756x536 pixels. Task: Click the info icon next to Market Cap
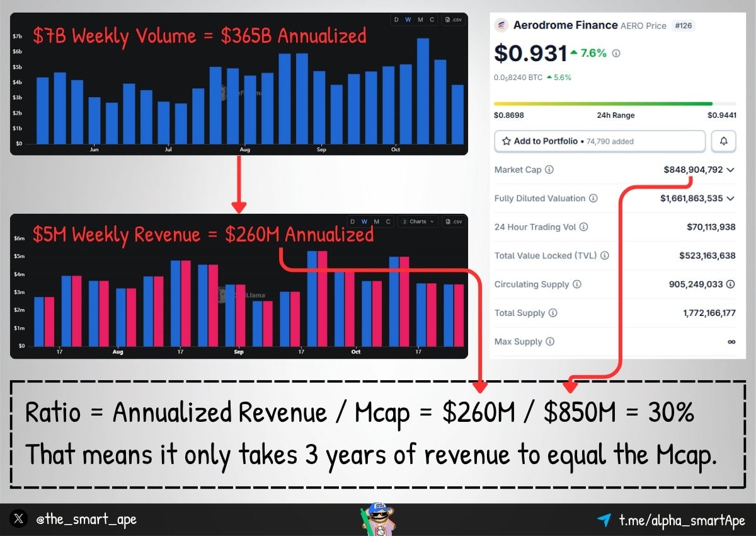549,170
